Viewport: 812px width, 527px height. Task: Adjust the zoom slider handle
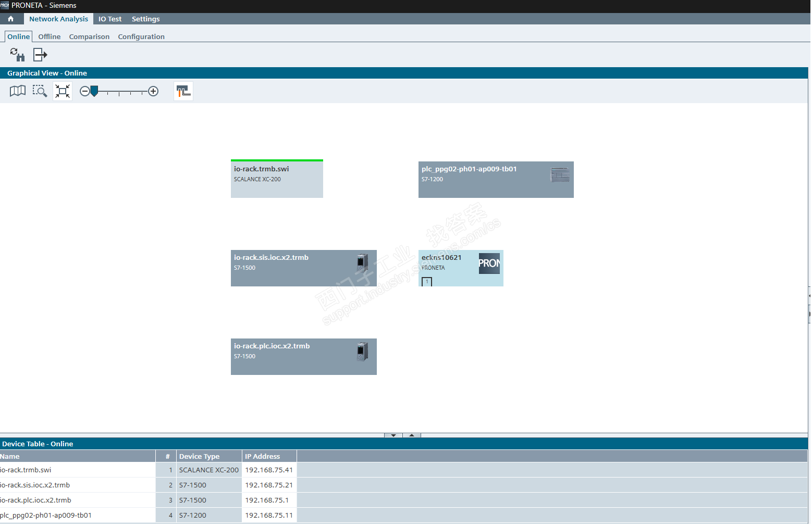pos(94,91)
